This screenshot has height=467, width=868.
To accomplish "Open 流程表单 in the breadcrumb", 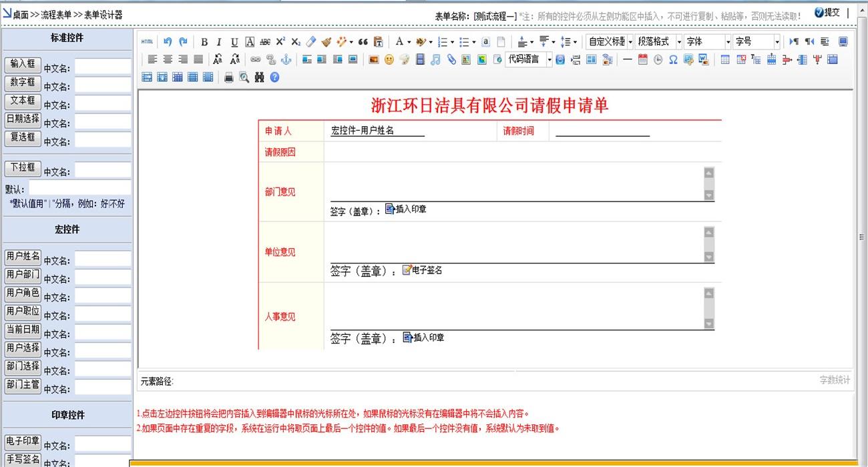I will [x=56, y=15].
